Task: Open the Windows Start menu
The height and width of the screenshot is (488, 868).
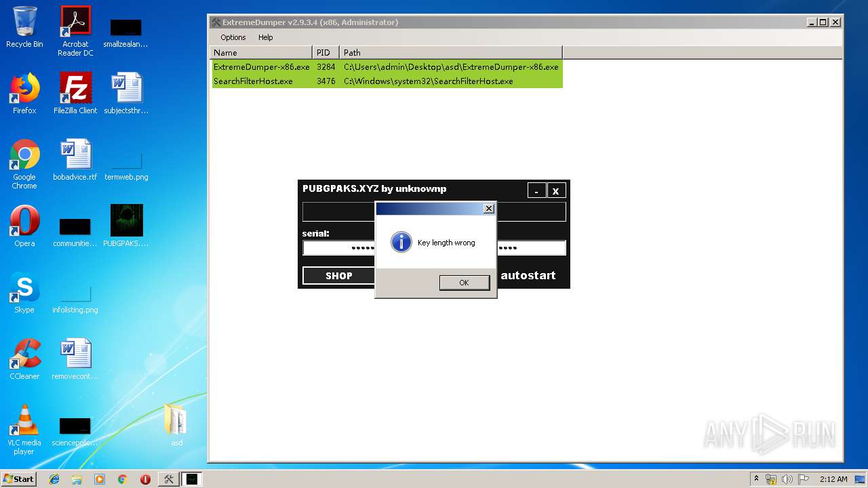Action: [18, 479]
